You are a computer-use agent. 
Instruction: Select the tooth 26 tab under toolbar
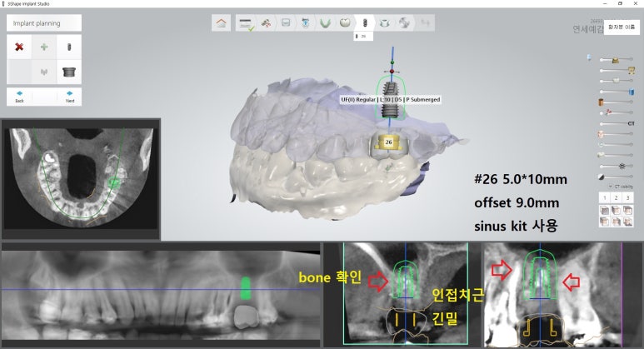pyautogui.click(x=364, y=37)
